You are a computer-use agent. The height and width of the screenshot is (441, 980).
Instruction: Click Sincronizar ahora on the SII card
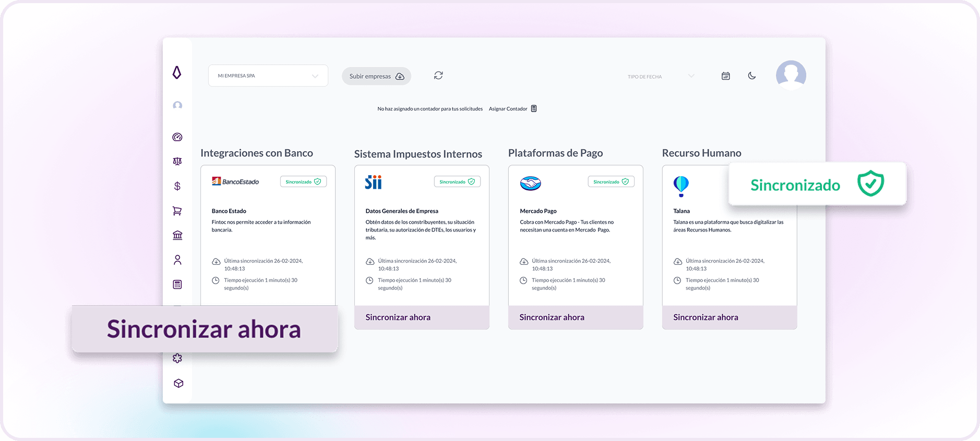tap(422, 317)
